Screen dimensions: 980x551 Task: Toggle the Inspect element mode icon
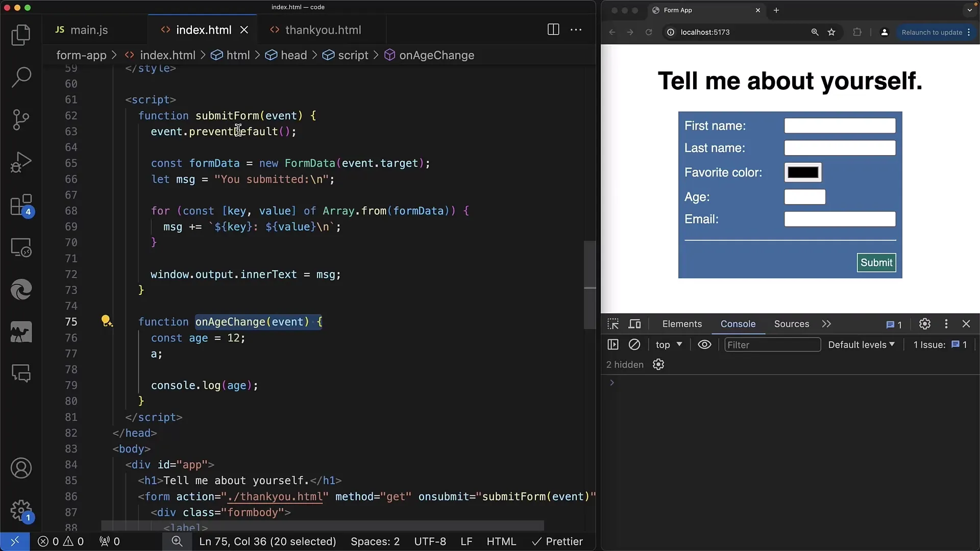(x=612, y=323)
